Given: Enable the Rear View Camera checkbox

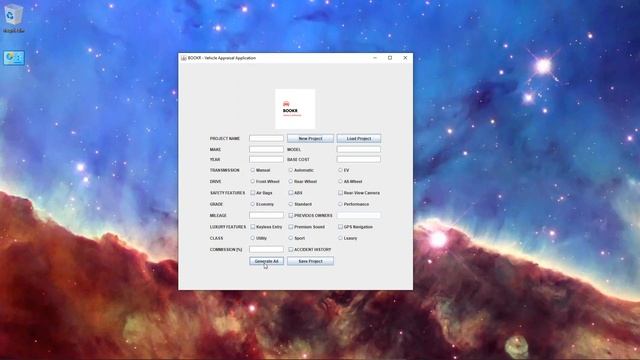Looking at the screenshot, I should pos(340,193).
